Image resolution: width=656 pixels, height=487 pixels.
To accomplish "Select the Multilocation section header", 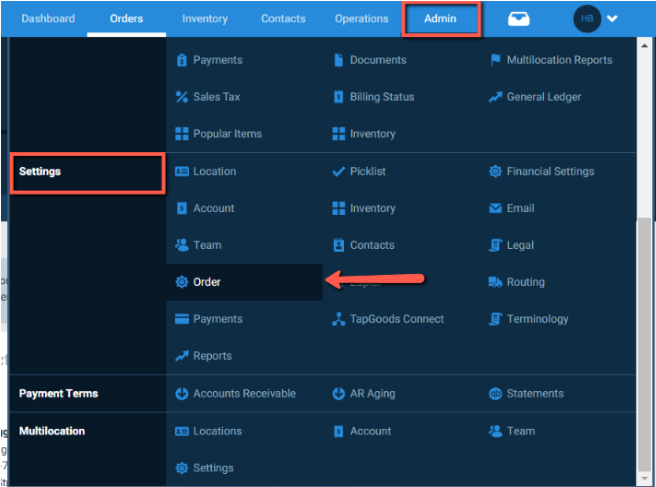I will [x=52, y=431].
